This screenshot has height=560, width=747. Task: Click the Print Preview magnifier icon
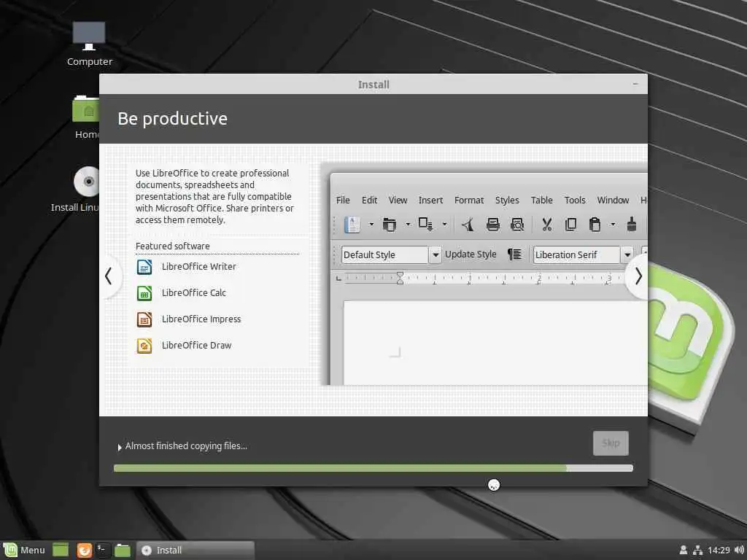point(517,225)
